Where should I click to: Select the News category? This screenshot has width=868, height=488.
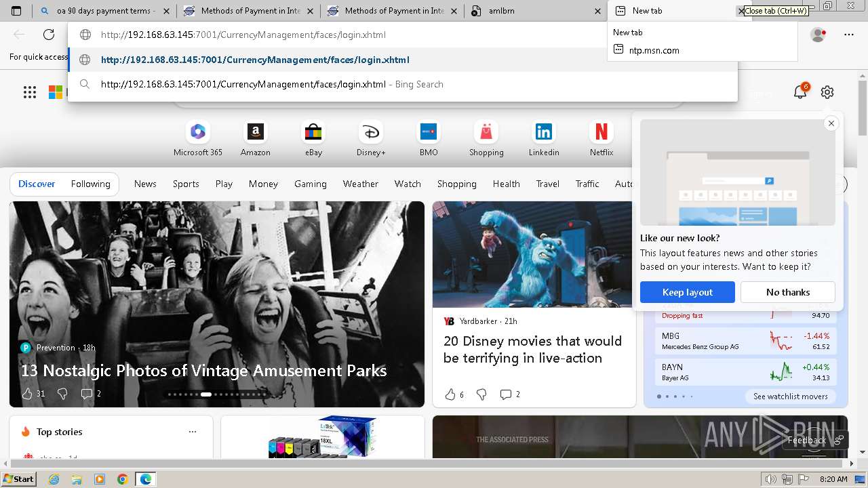pyautogui.click(x=145, y=184)
